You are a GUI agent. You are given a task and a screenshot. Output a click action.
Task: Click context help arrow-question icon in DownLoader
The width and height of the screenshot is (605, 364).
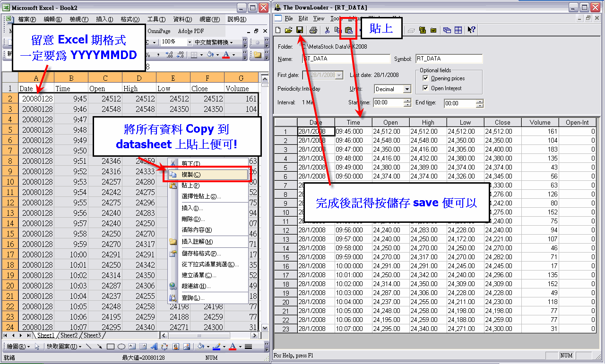pos(471,30)
